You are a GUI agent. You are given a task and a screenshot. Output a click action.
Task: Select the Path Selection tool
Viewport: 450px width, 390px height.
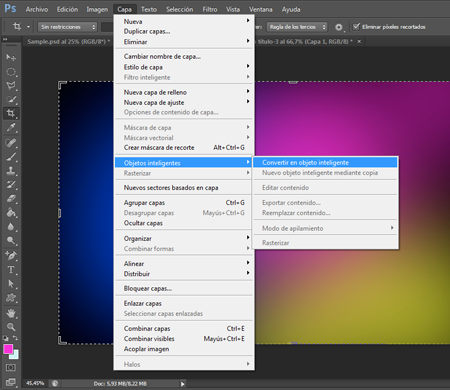pyautogui.click(x=11, y=284)
